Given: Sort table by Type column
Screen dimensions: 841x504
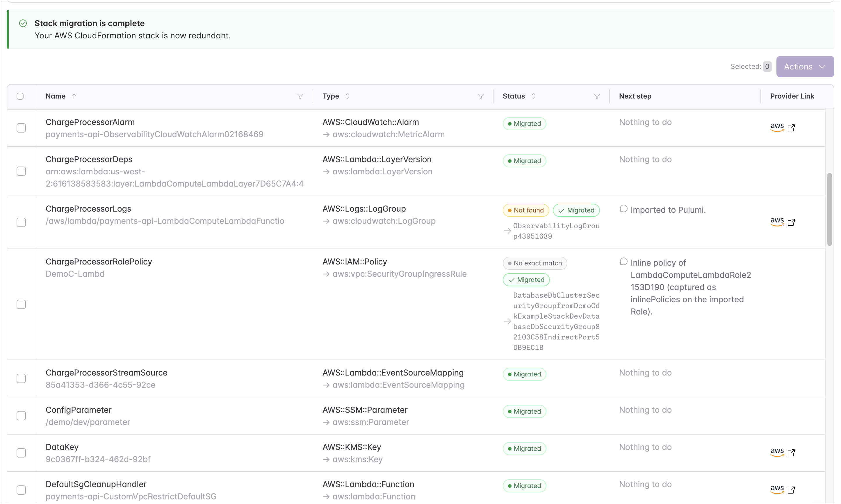Looking at the screenshot, I should tap(347, 96).
